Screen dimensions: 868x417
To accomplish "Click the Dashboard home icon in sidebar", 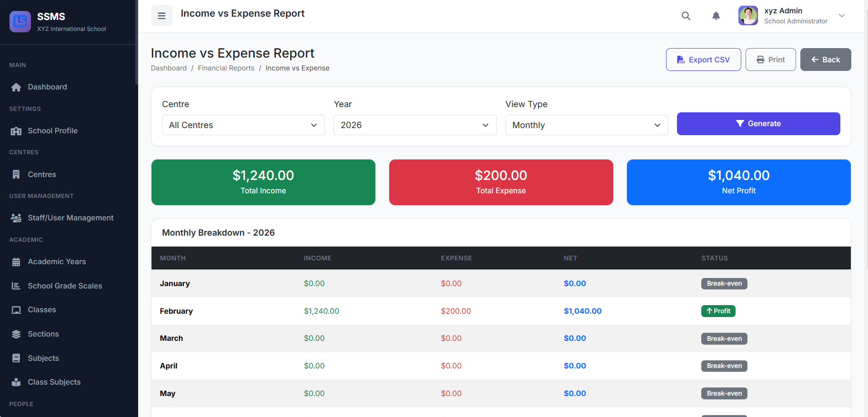I will click(x=16, y=87).
